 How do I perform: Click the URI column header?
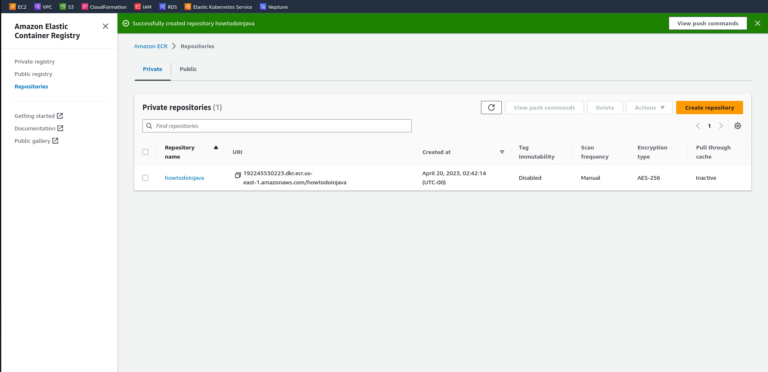click(x=237, y=152)
